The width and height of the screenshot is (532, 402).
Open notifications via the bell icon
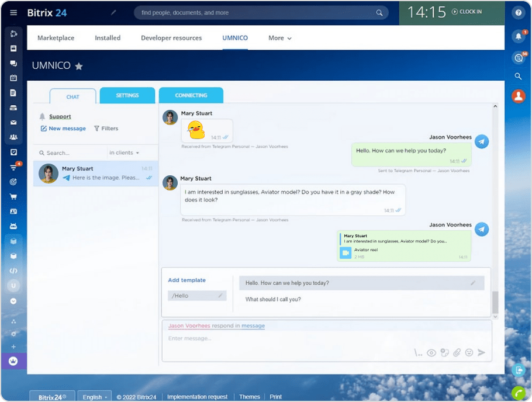pyautogui.click(x=519, y=36)
